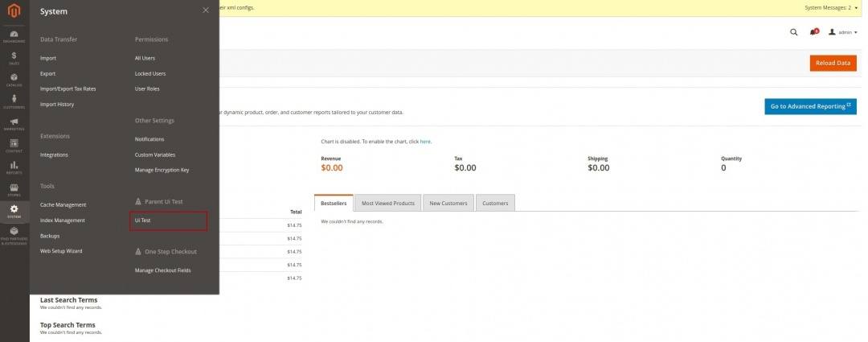The image size is (868, 342).
Task: Open Custom Variables menu item
Action: point(155,155)
